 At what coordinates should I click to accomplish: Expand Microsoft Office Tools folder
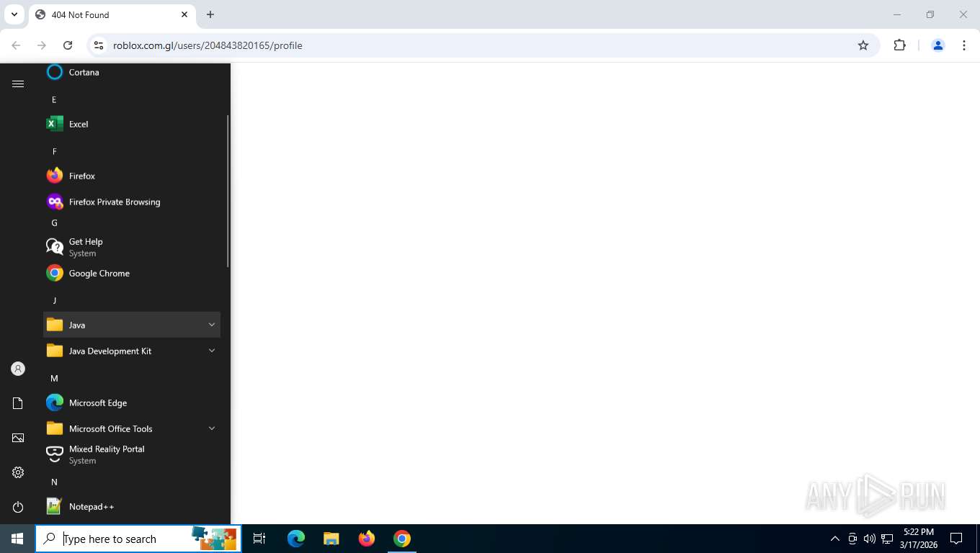point(131,428)
